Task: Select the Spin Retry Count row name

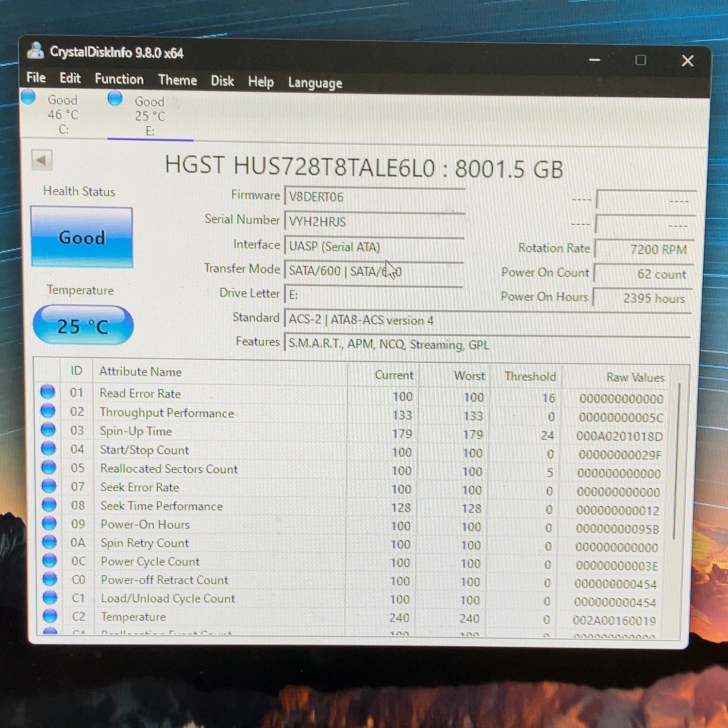Action: click(x=145, y=543)
